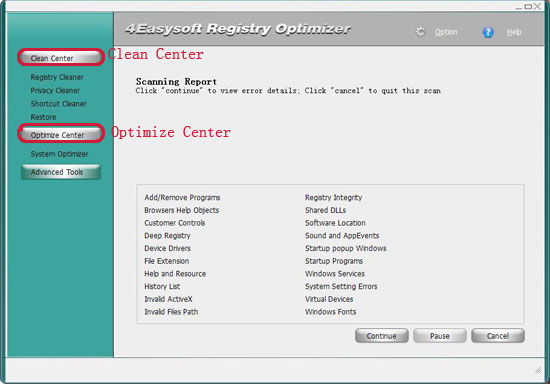Close the Registry Optimizer window
Screen dimensions: 550x384
[537, 6]
